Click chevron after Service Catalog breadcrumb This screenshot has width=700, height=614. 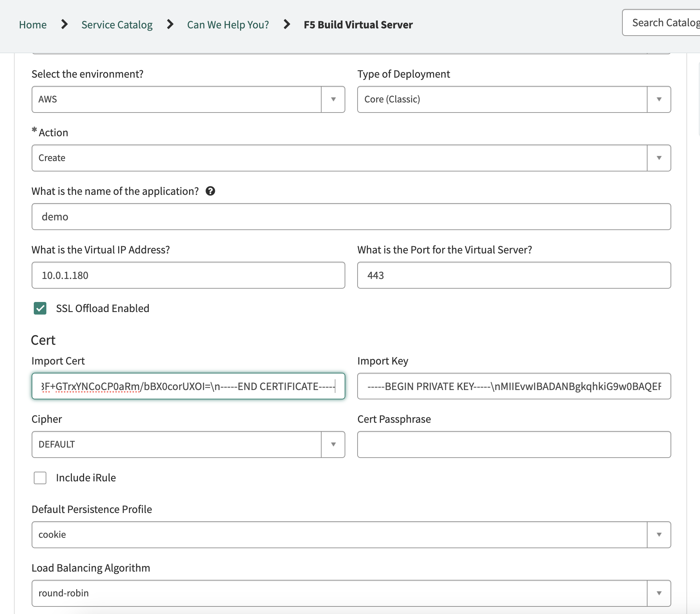[170, 24]
